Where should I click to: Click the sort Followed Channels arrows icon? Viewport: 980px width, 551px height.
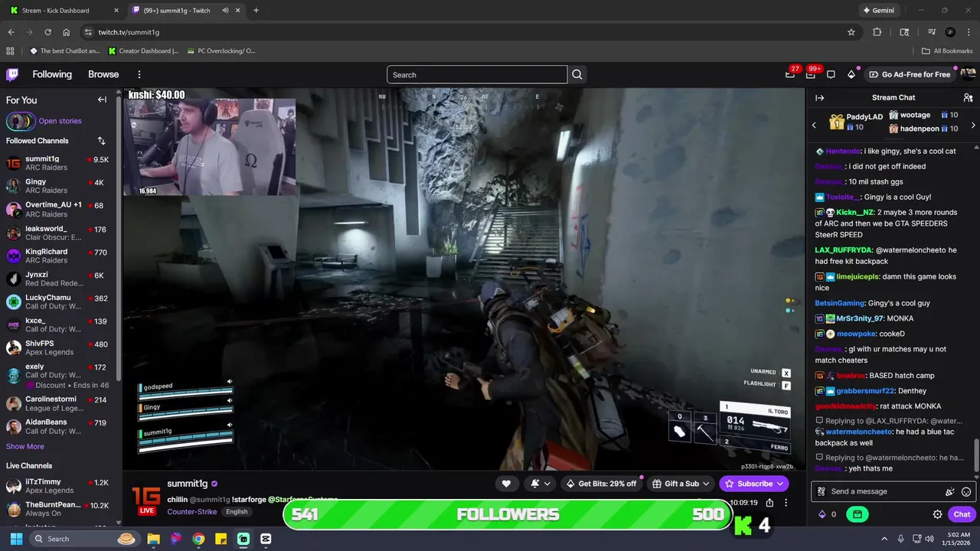(101, 141)
